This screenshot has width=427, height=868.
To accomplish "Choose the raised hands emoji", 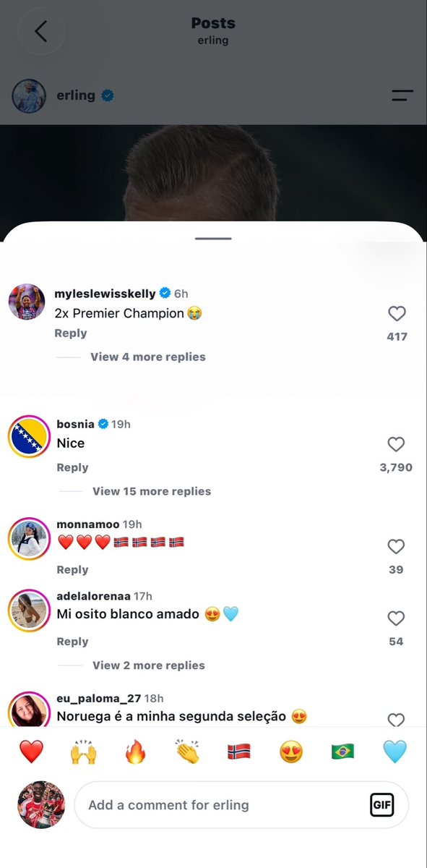I will pos(83,752).
